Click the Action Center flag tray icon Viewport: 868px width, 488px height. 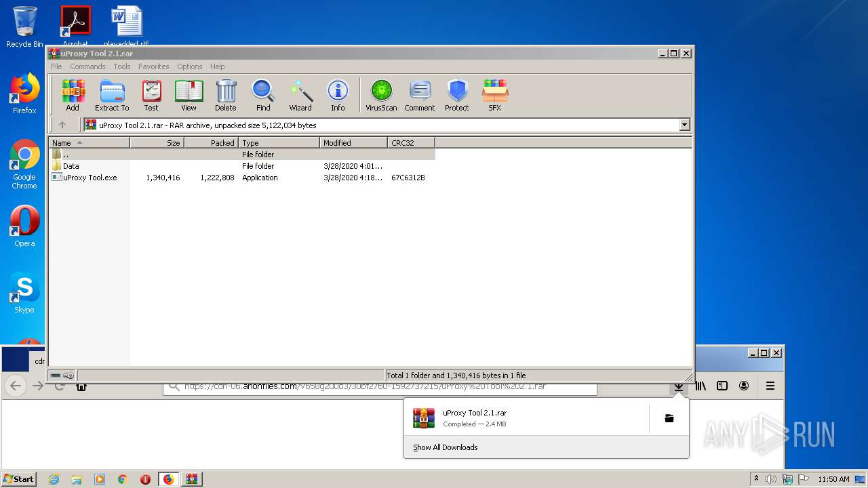point(804,479)
